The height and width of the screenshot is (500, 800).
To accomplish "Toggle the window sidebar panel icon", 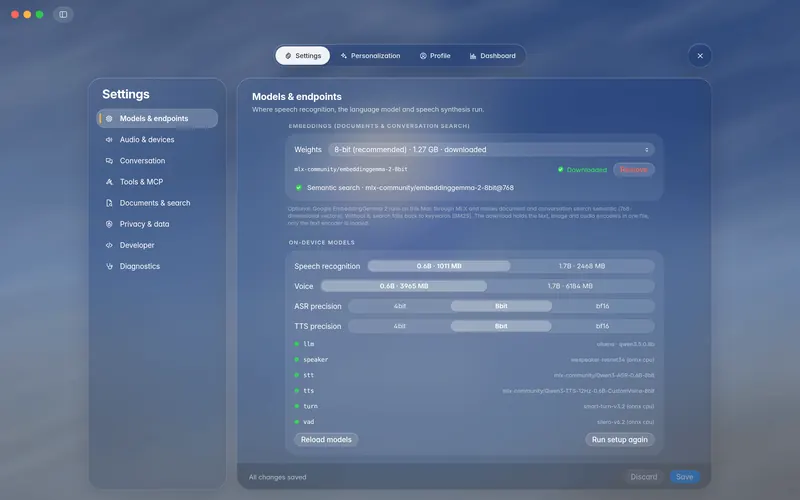I will tap(63, 14).
